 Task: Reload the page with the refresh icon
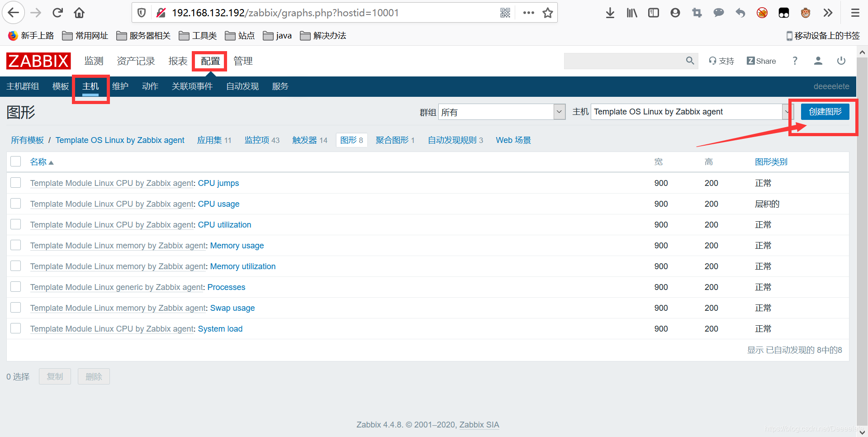(x=57, y=13)
